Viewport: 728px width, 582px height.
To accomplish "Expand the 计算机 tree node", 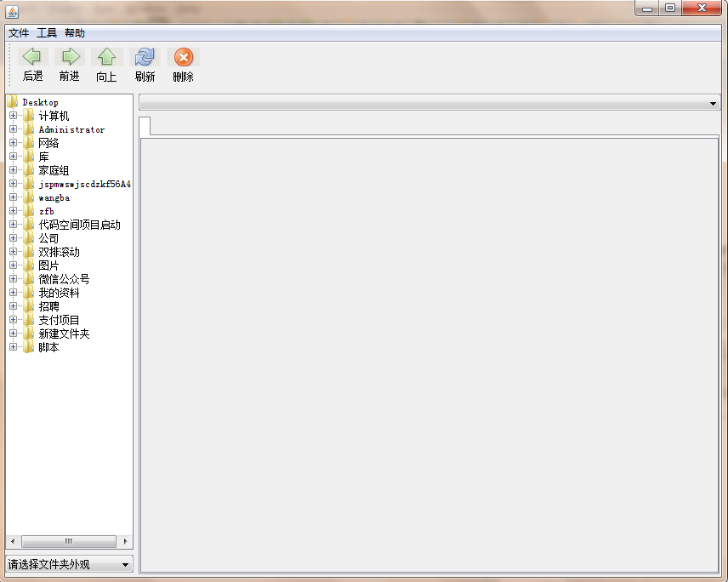I will 13,115.
